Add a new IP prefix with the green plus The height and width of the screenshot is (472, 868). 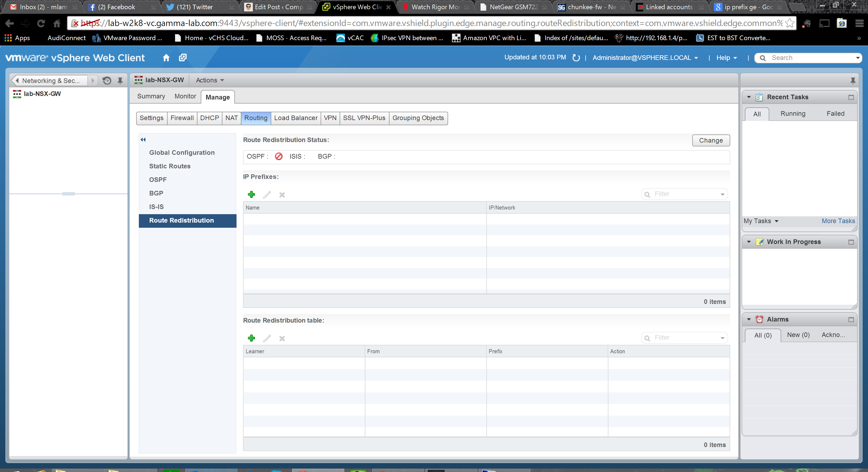tap(251, 195)
